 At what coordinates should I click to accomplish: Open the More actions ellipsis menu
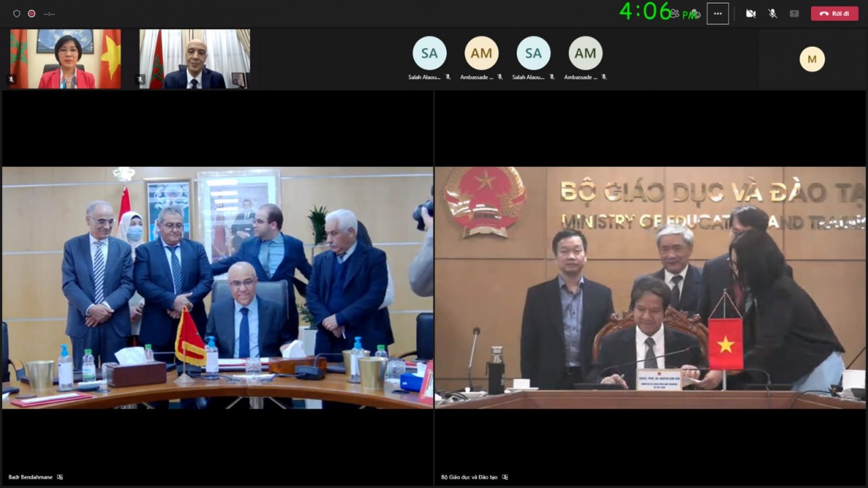click(x=717, y=14)
